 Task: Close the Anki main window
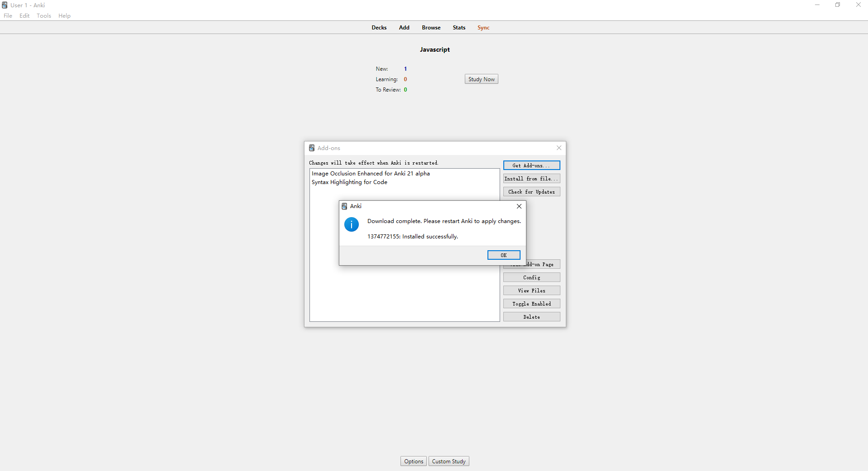(858, 5)
